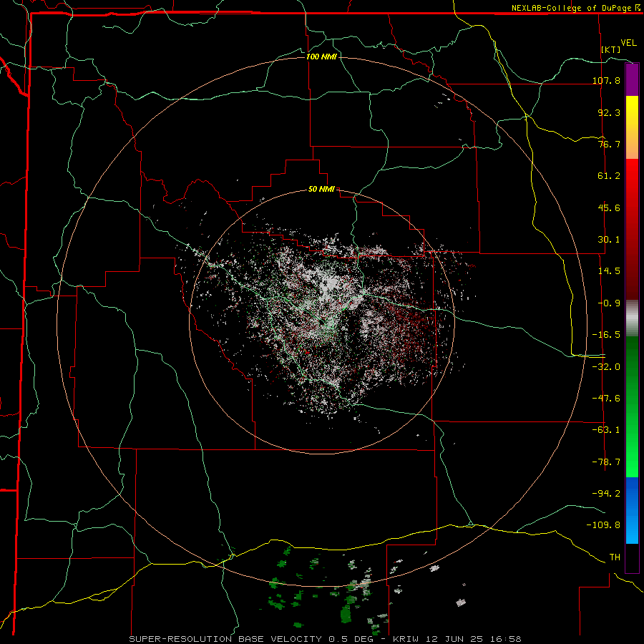Screen dimensions: 644x644
Task: Select the -47.6 value on velocity scale
Action: [606, 399]
